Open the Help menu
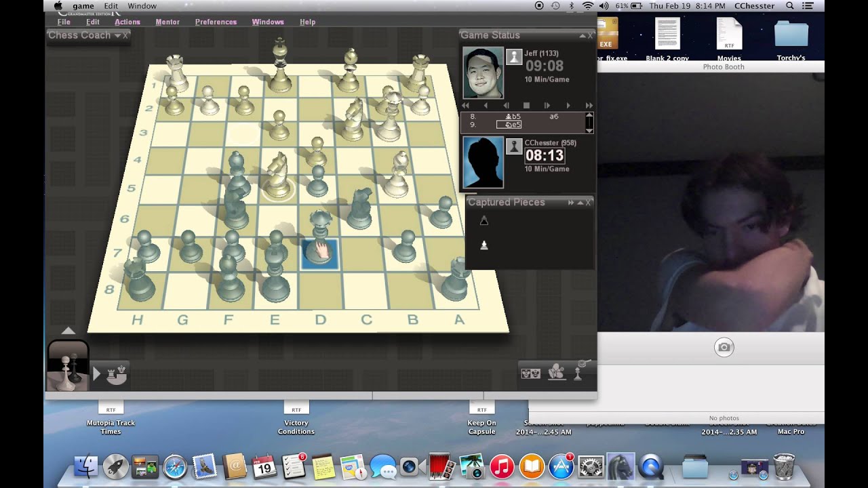The height and width of the screenshot is (488, 868). pyautogui.click(x=308, y=22)
